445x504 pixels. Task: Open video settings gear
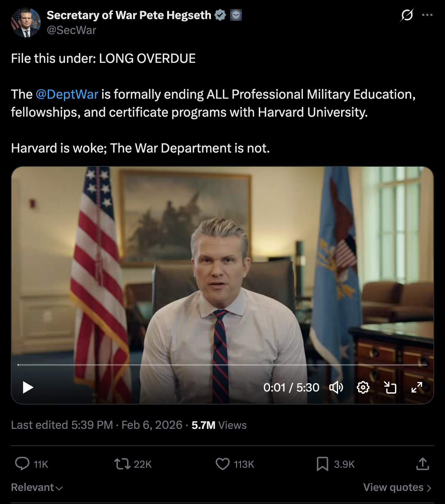pyautogui.click(x=363, y=387)
